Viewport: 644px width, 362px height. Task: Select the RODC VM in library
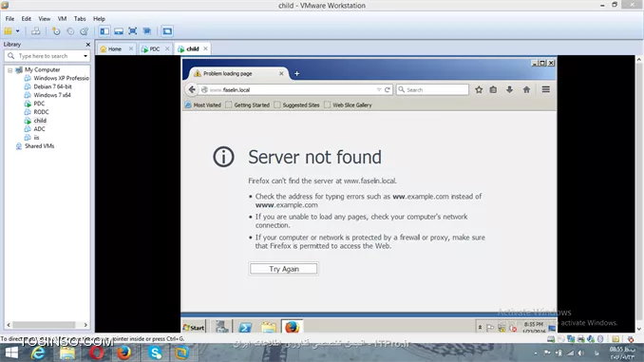[36, 112]
